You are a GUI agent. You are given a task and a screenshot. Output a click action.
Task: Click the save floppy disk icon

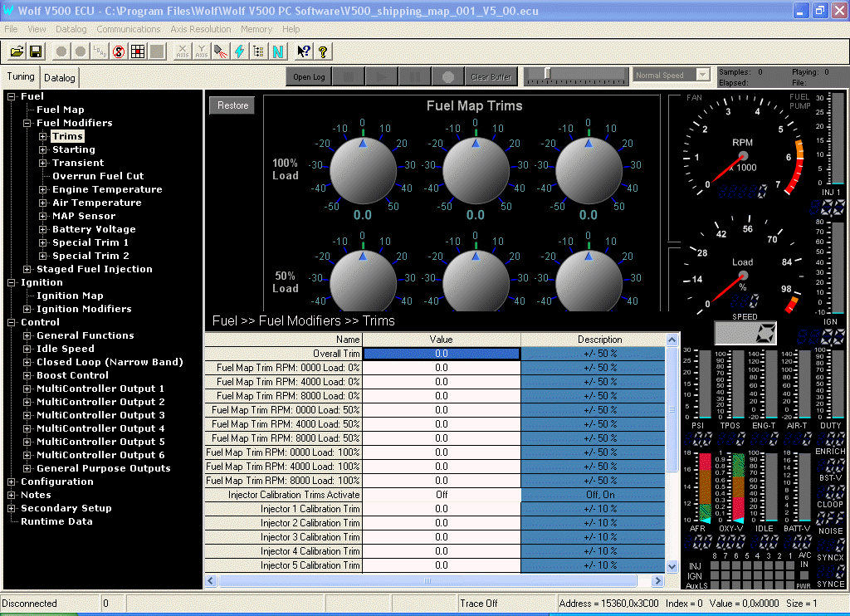36,51
